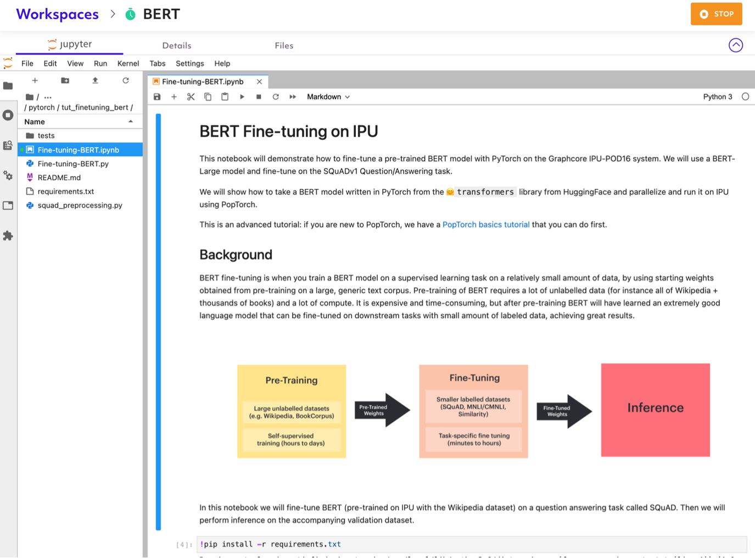Create a new folder icon

point(65,81)
